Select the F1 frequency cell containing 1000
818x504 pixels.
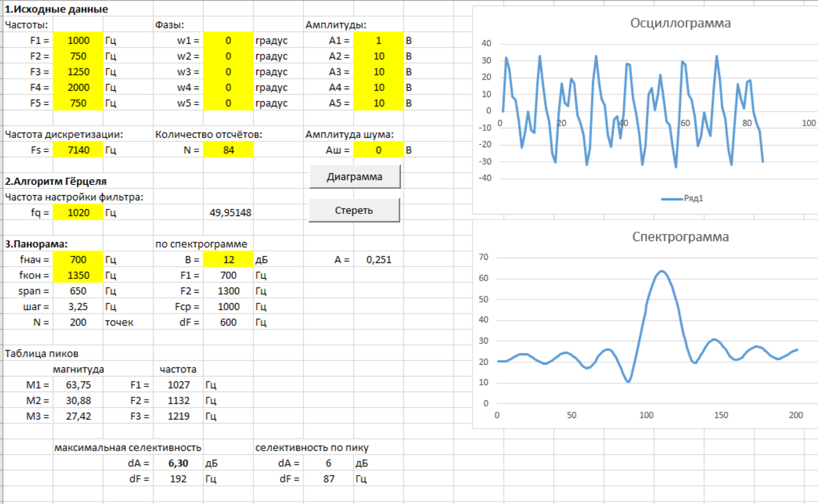click(x=78, y=41)
